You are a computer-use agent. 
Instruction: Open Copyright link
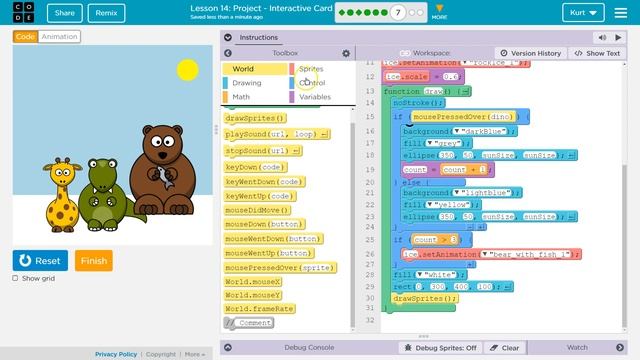coord(161,354)
